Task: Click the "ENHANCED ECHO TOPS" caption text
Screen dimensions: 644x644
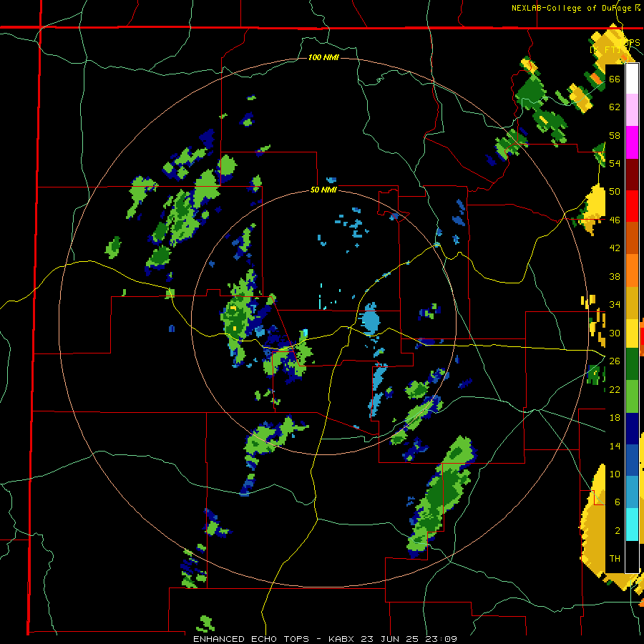Action: [251, 639]
